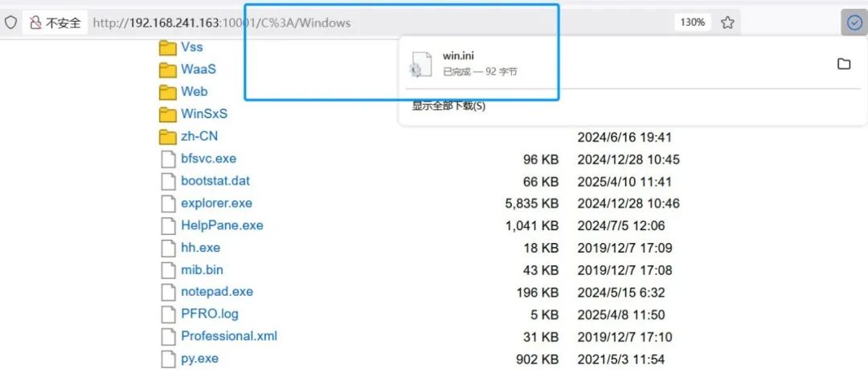Click the WaaS folder icon
Image resolution: width=868 pixels, height=370 pixels.
tap(168, 70)
